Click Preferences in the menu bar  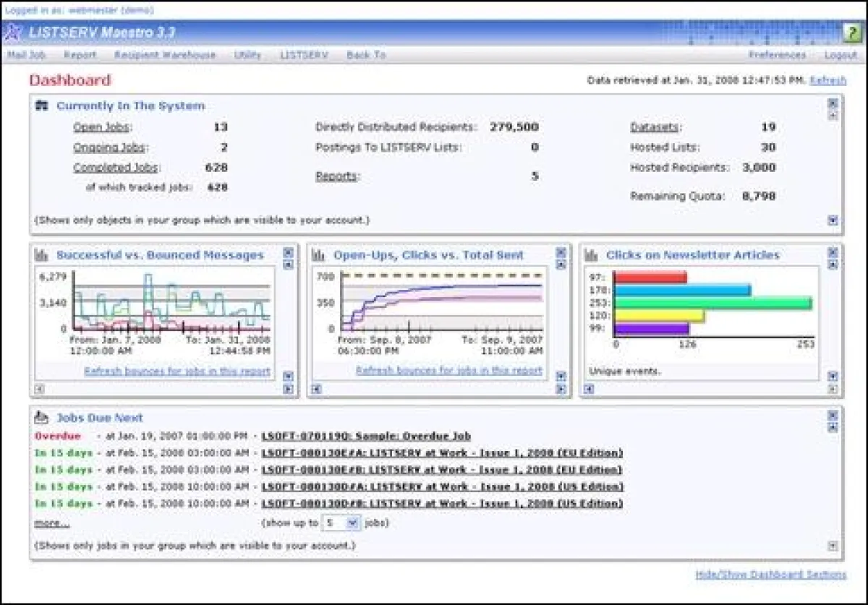(778, 55)
